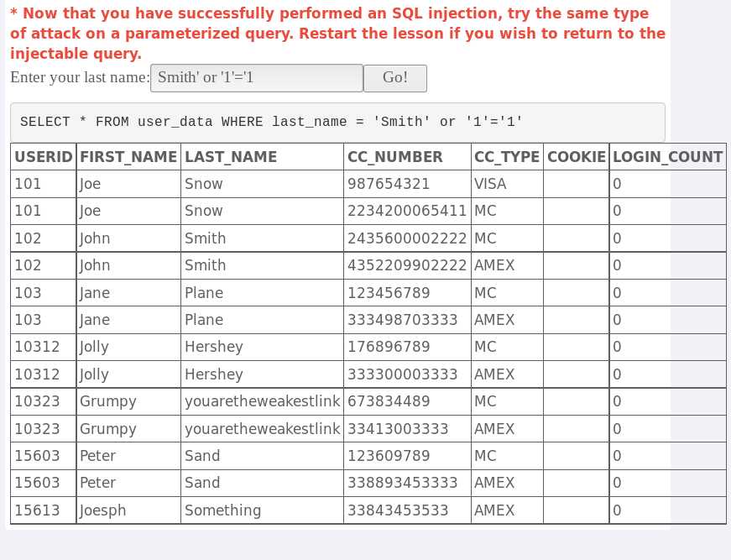This screenshot has width=731, height=560.
Task: Click the Something last name cell
Action: click(x=262, y=510)
